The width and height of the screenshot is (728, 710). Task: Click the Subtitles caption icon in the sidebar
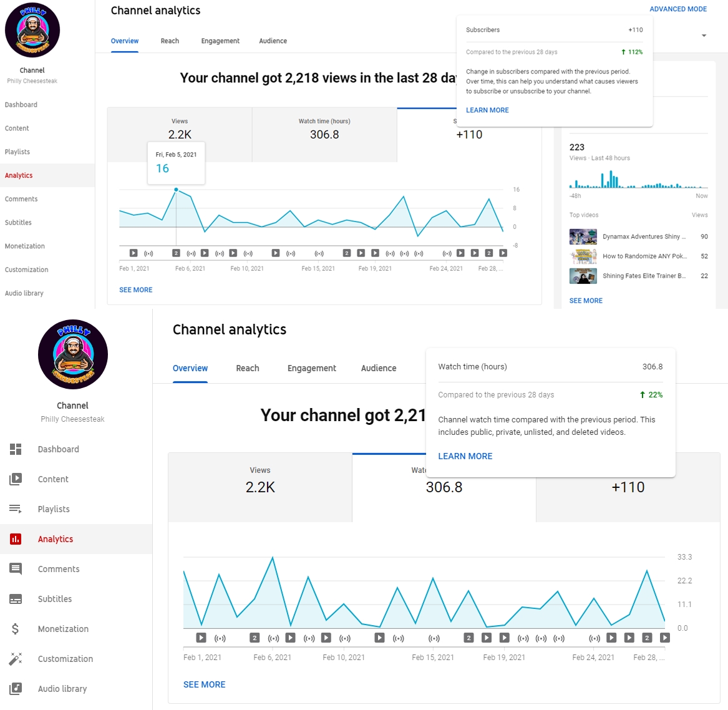click(x=16, y=599)
